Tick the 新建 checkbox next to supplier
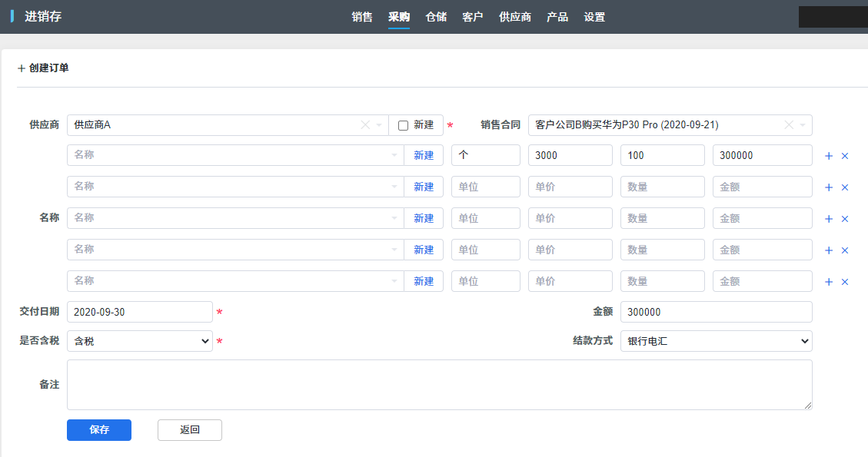 [403, 125]
